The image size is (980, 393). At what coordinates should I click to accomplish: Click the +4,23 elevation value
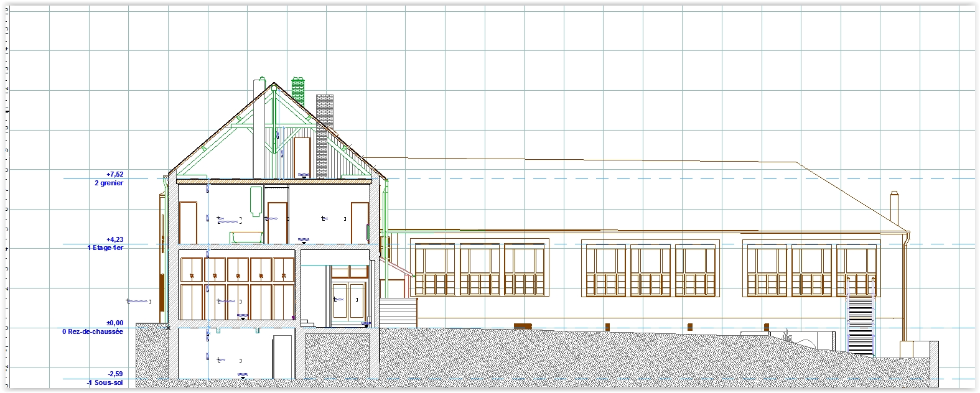pyautogui.click(x=114, y=239)
